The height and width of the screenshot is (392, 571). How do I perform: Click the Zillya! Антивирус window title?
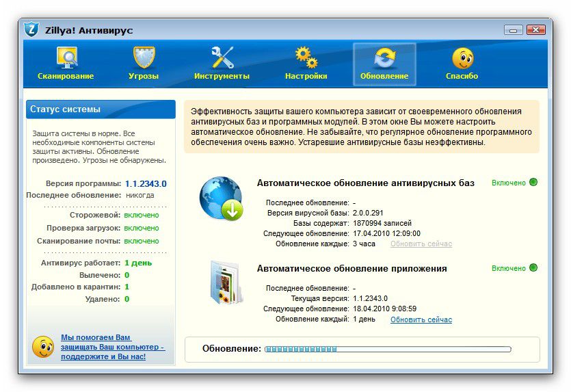pos(89,30)
